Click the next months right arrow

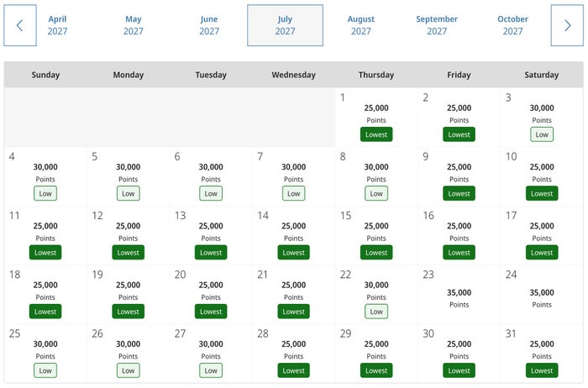(567, 25)
